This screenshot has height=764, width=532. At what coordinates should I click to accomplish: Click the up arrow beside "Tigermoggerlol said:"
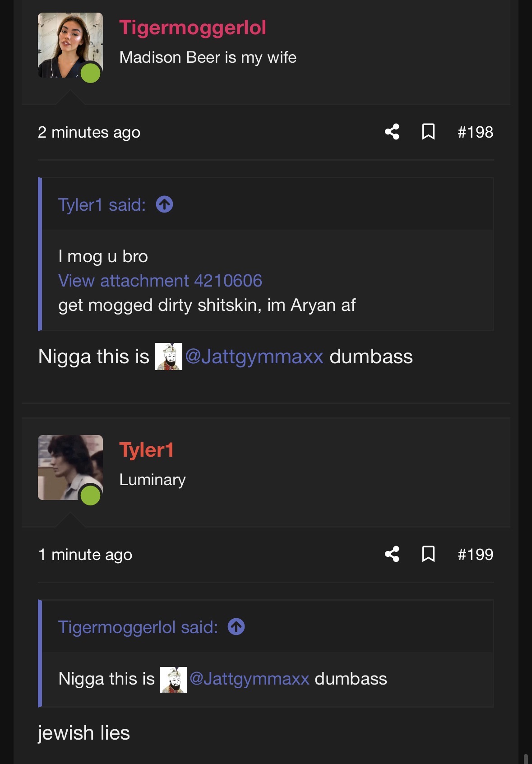[236, 627]
